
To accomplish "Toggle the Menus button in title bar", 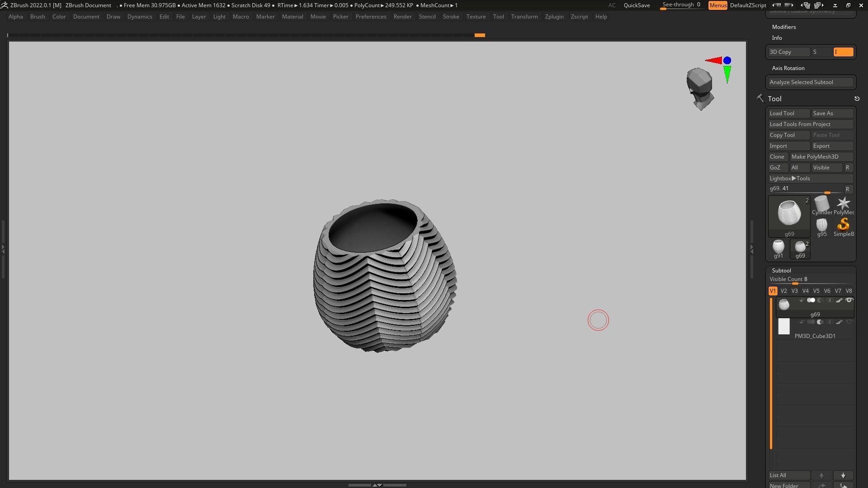I will [x=717, y=5].
